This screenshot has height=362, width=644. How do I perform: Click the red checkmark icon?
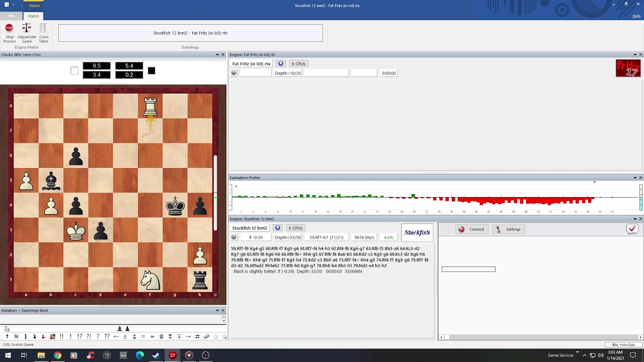pyautogui.click(x=632, y=229)
